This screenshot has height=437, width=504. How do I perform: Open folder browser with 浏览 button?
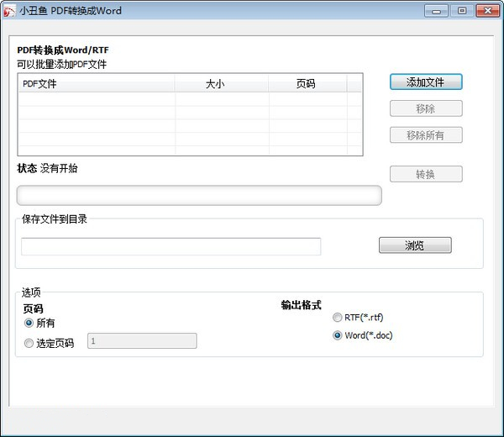coord(415,245)
